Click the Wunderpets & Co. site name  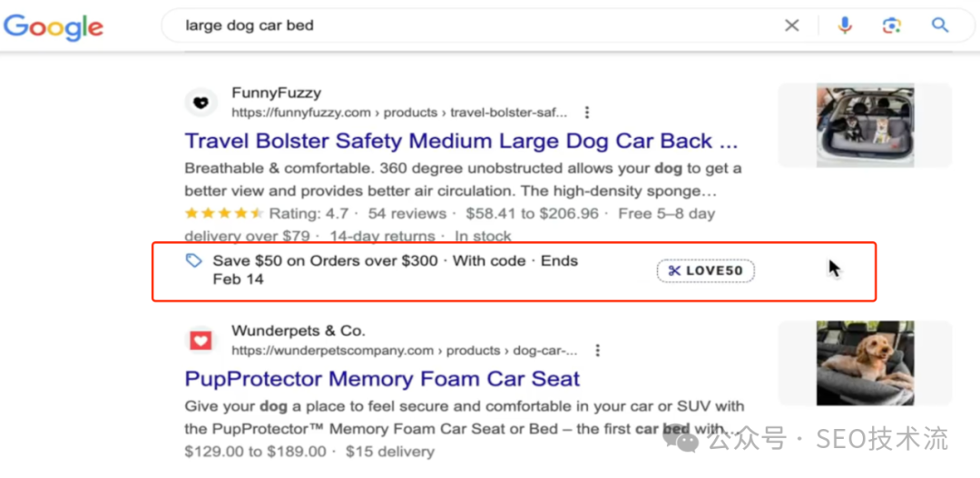tap(299, 330)
